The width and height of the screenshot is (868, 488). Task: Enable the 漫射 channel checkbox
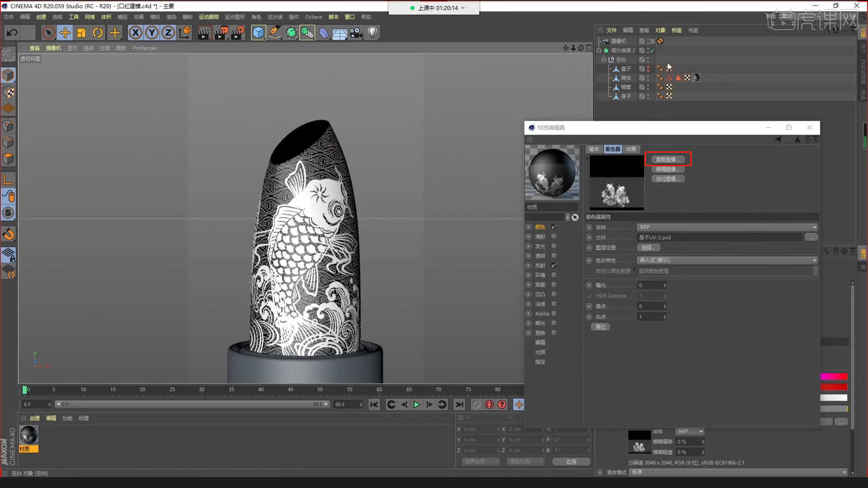click(554, 236)
